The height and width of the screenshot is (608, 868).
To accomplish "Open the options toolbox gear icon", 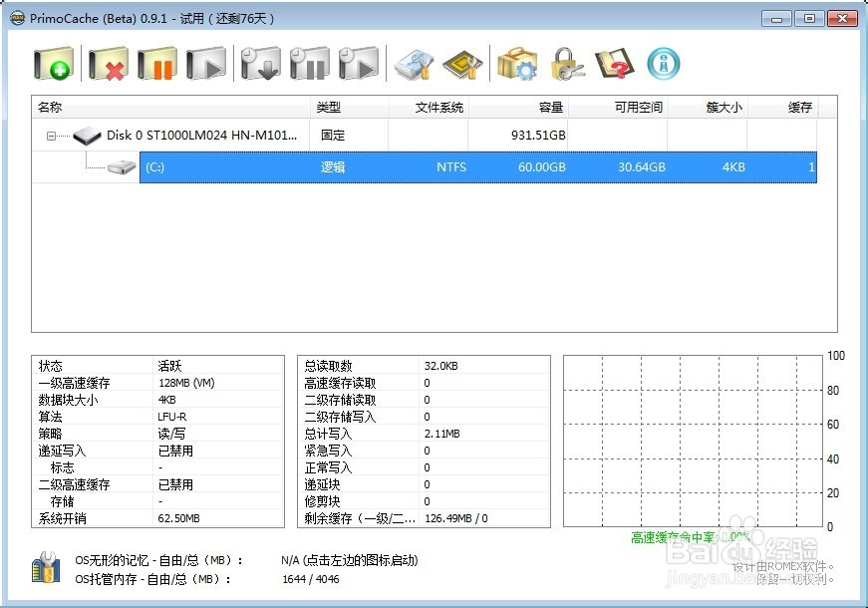I will (517, 64).
